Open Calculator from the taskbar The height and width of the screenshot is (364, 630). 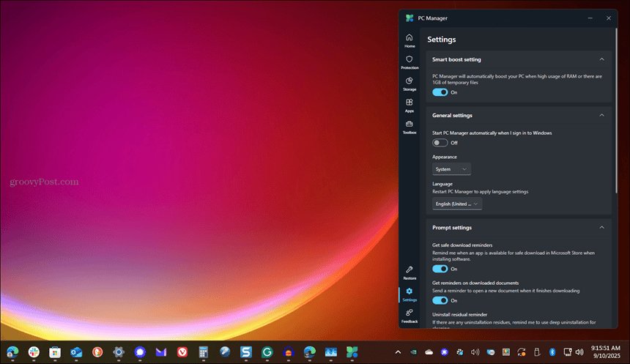pos(204,352)
